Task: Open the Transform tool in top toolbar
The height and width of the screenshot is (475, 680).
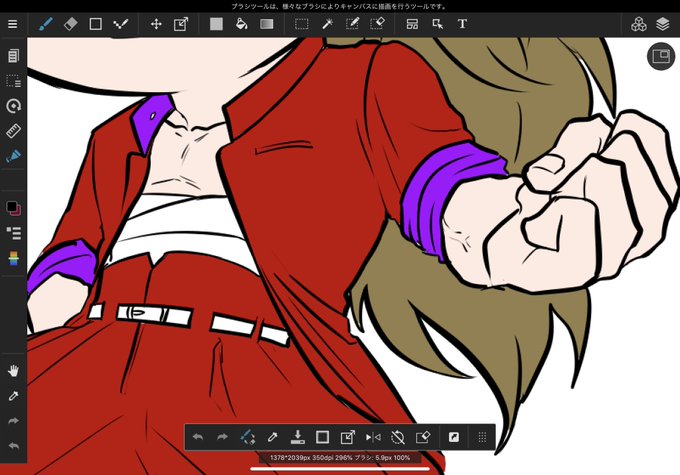Action: (181, 24)
